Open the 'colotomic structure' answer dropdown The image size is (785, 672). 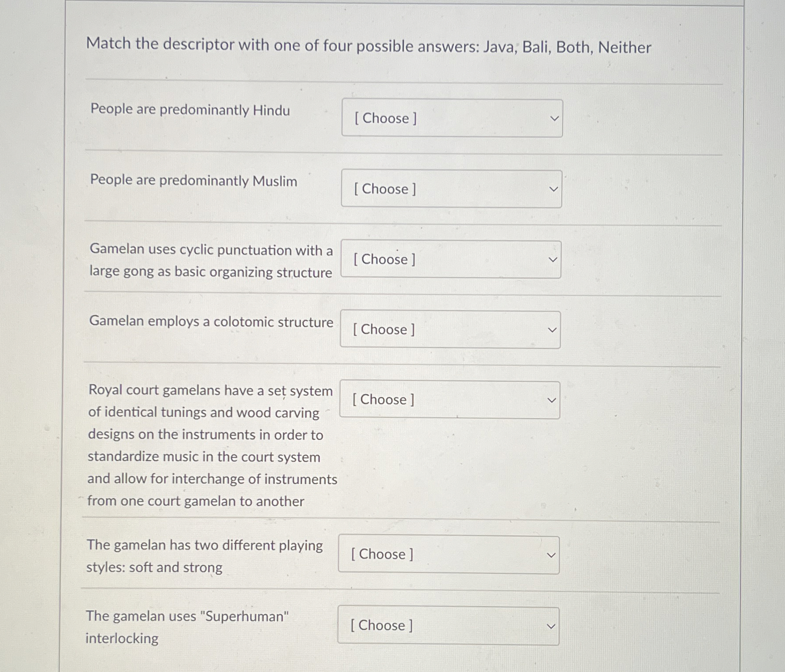pyautogui.click(x=450, y=330)
